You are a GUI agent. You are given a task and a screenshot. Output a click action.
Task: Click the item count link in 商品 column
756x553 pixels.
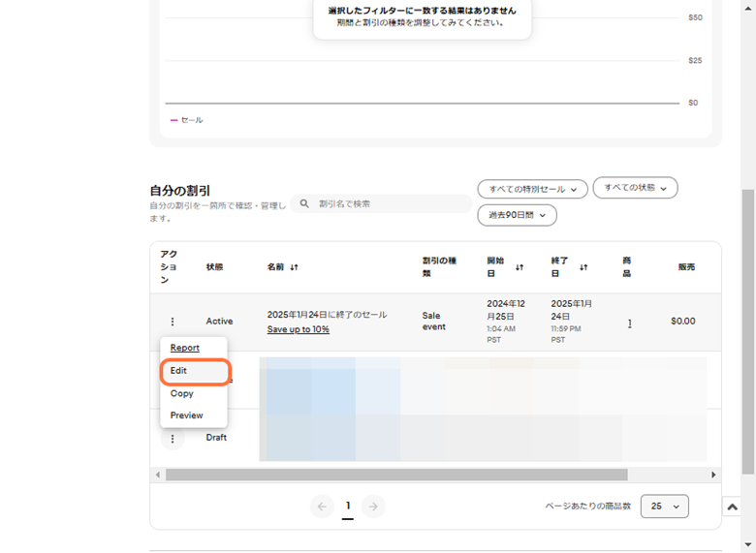coord(629,323)
